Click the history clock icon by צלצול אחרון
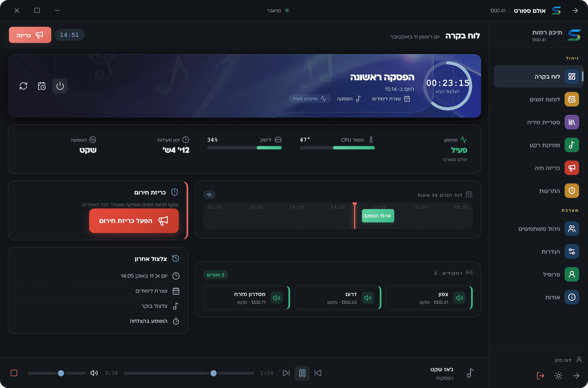 (176, 258)
